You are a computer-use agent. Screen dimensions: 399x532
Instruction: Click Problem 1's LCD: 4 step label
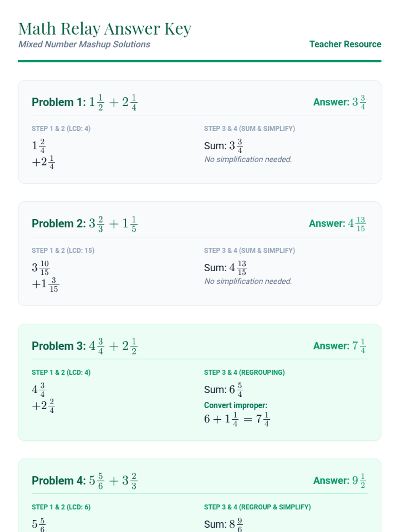point(61,129)
